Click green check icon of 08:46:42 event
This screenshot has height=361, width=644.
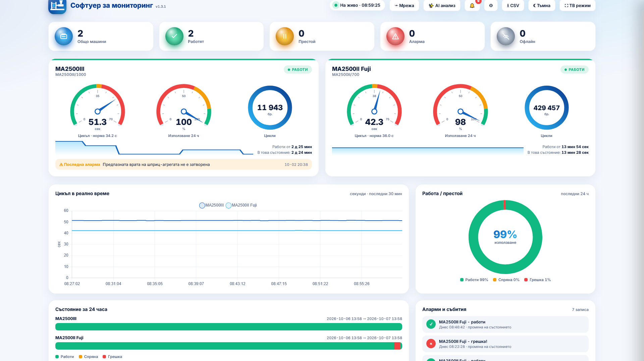click(431, 324)
